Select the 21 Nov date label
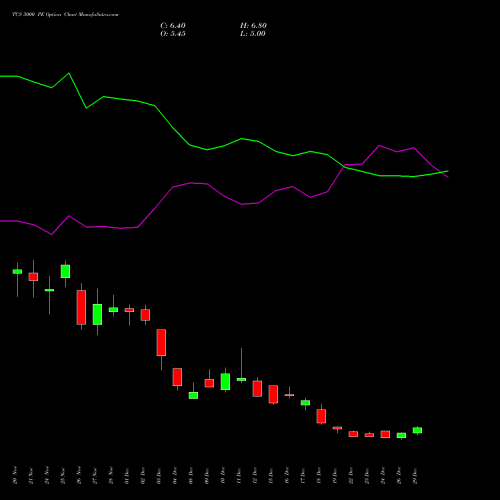Image resolution: width=500 pixels, height=500 pixels. 31,475
